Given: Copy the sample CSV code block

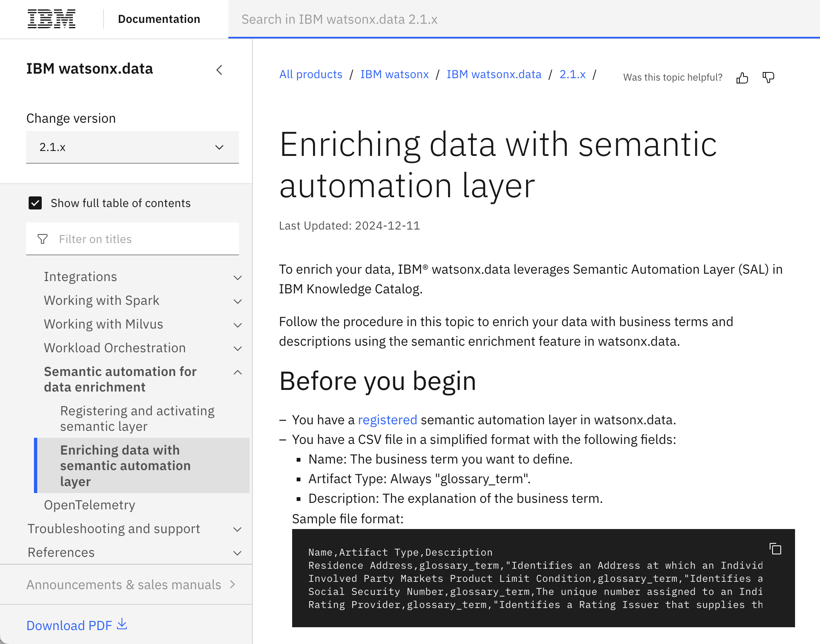Looking at the screenshot, I should click(x=775, y=549).
